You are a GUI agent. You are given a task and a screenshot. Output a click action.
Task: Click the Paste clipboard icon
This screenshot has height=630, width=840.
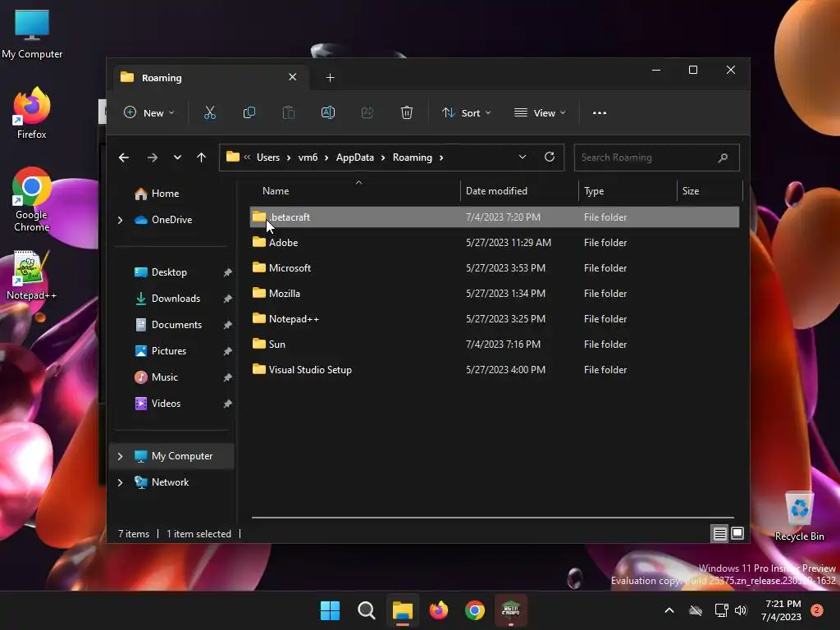point(288,112)
